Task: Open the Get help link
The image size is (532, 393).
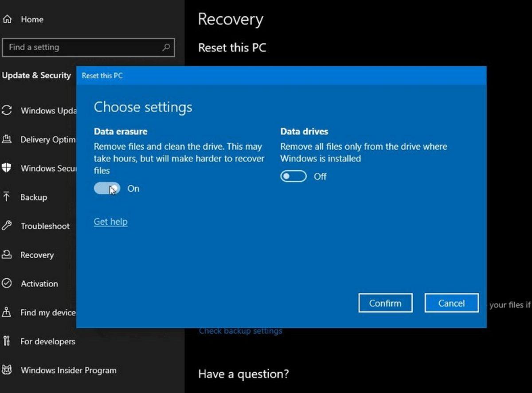Action: pyautogui.click(x=110, y=222)
